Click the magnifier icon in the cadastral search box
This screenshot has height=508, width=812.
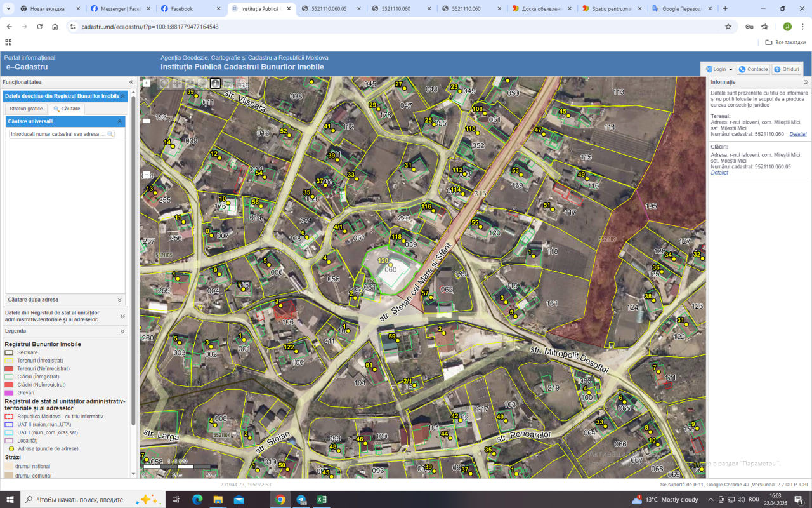click(110, 134)
